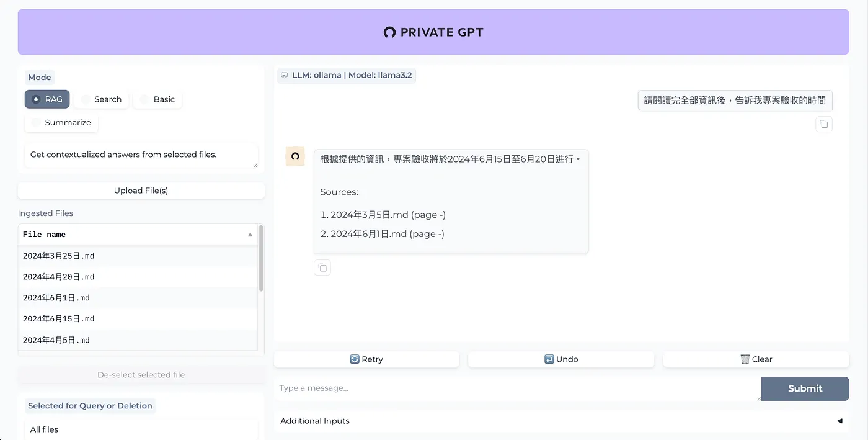The image size is (868, 440).
Task: Select the Search mode option
Action: pos(102,99)
